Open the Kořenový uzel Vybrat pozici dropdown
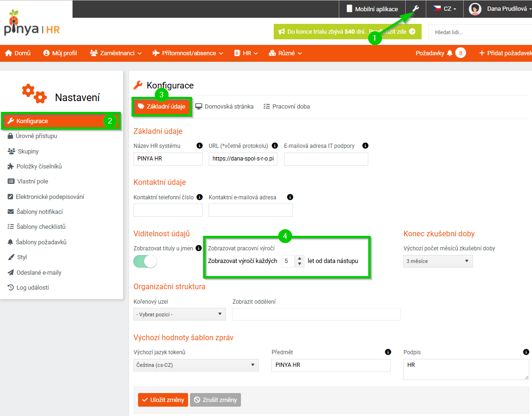 [x=180, y=314]
